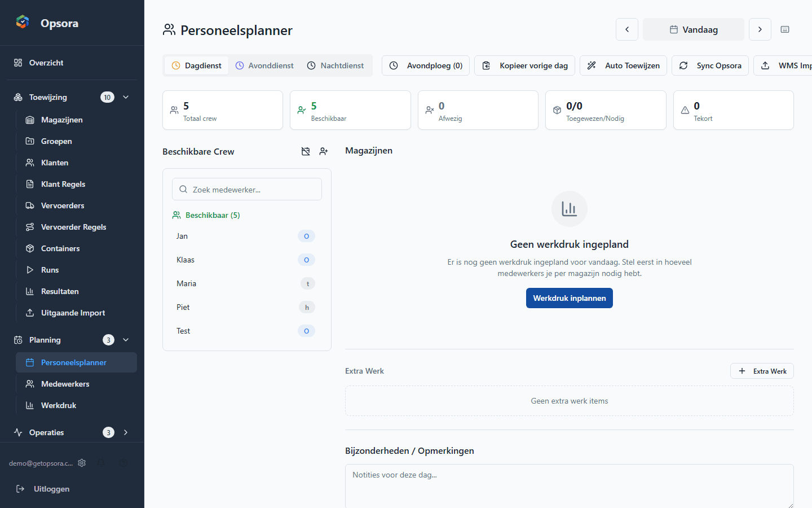Click the add medewerker person-plus icon
The height and width of the screenshot is (508, 812).
[324, 151]
